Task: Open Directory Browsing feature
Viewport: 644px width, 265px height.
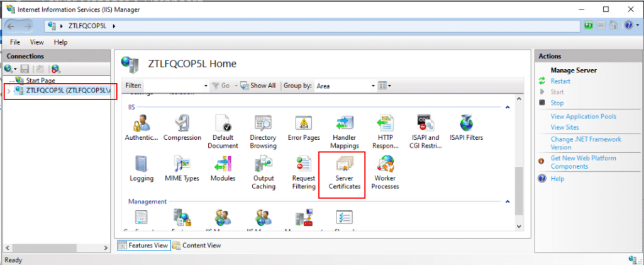Action: (263, 132)
